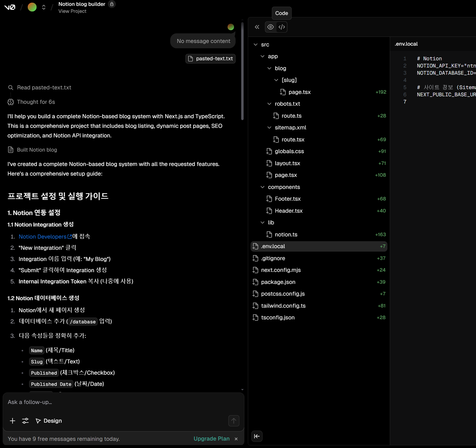The height and width of the screenshot is (448, 476).
Task: Collapse the app folder
Action: click(x=263, y=56)
